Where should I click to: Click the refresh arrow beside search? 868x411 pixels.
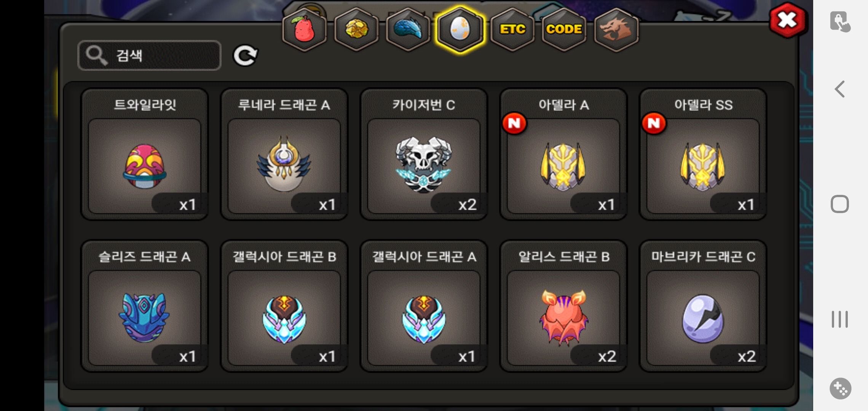245,56
